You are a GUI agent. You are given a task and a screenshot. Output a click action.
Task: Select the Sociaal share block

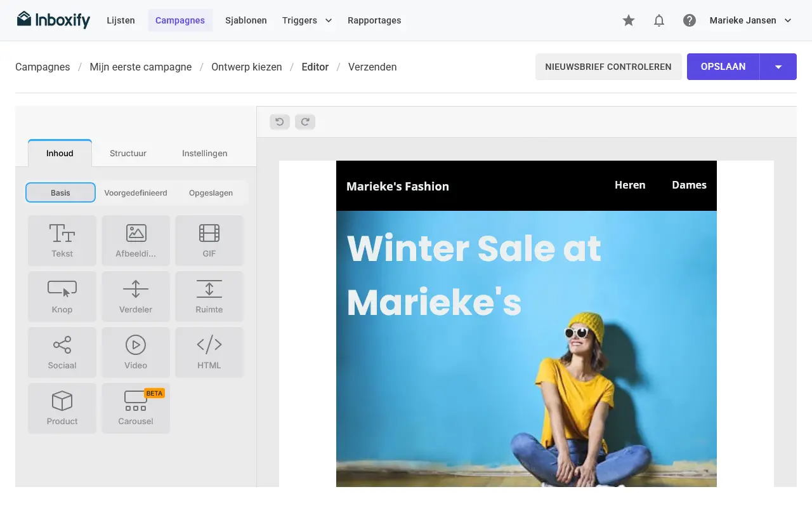click(x=62, y=352)
